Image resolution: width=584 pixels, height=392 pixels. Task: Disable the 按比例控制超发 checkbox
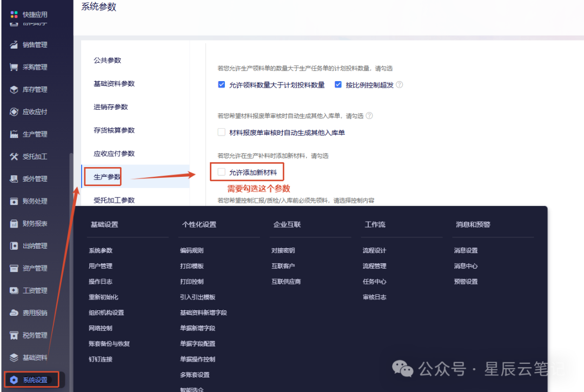pos(338,84)
